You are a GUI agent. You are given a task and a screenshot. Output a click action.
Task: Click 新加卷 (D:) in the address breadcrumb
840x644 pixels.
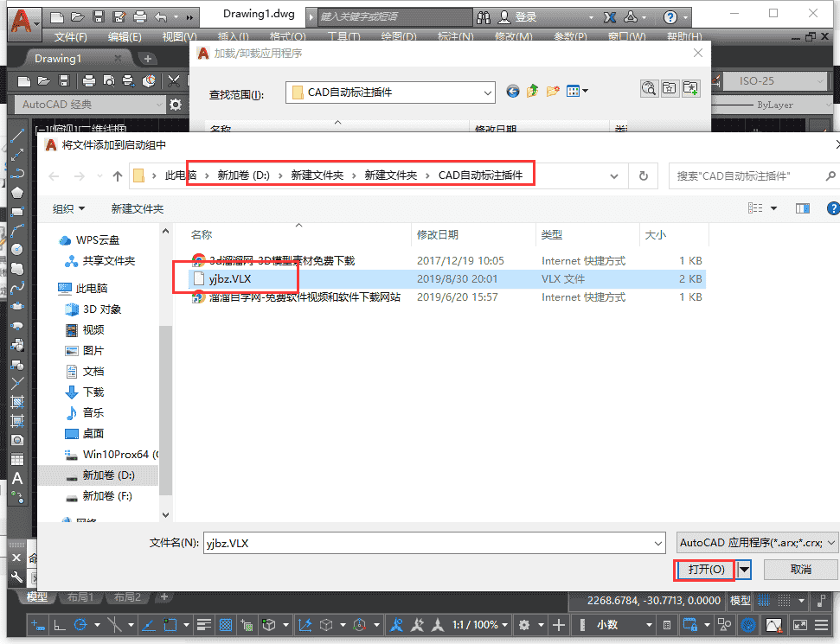pyautogui.click(x=243, y=175)
